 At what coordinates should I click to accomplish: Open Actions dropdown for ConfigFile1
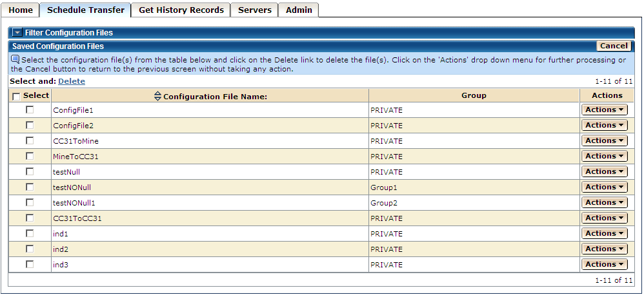click(604, 110)
